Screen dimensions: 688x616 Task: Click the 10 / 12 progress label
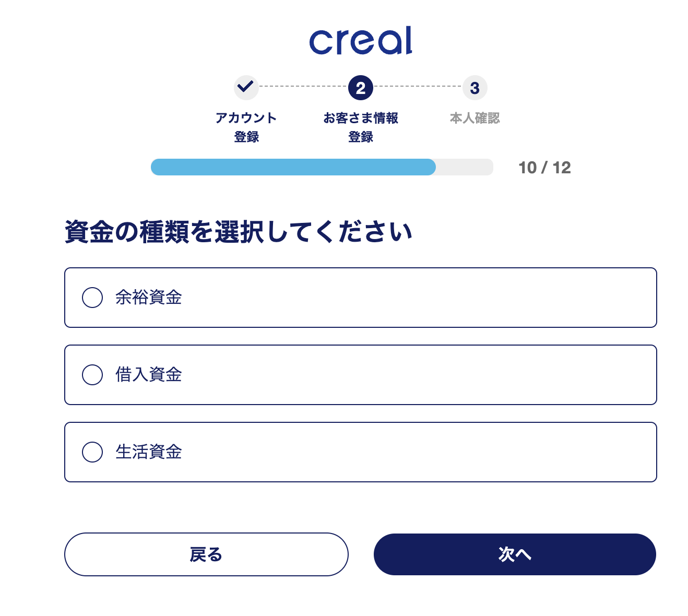[545, 167]
